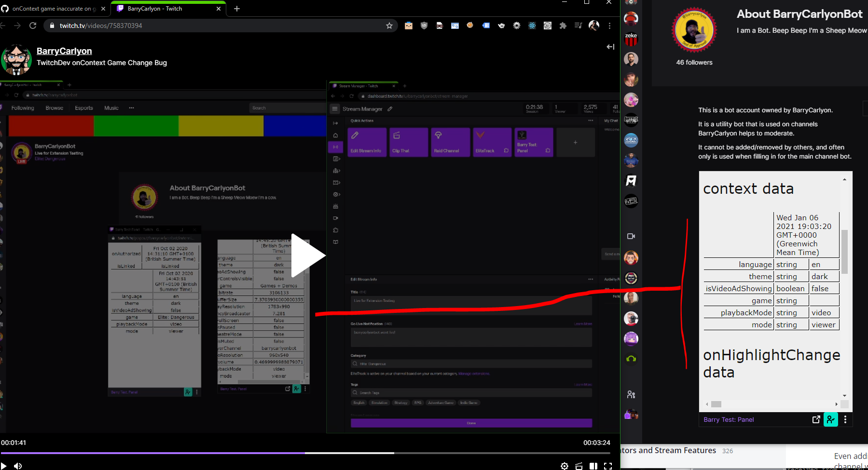Click BarryCarlyon channel avatar
Screen dimensions: 868x470
(16, 60)
